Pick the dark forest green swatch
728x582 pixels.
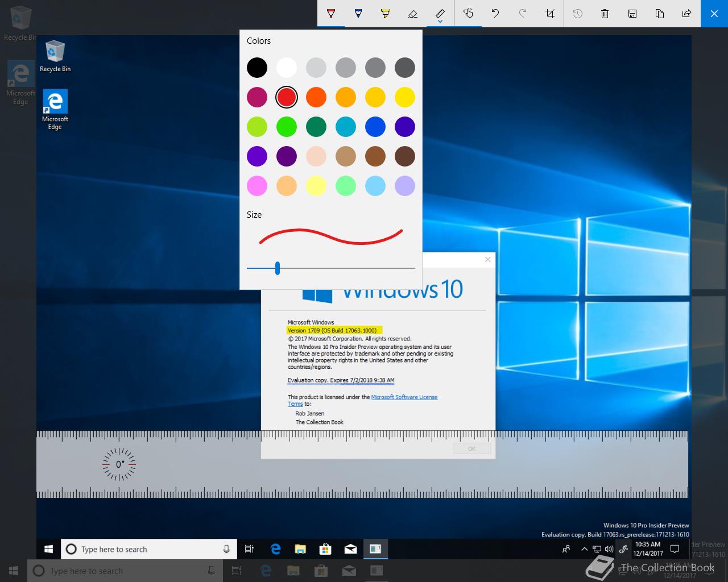coord(316,127)
